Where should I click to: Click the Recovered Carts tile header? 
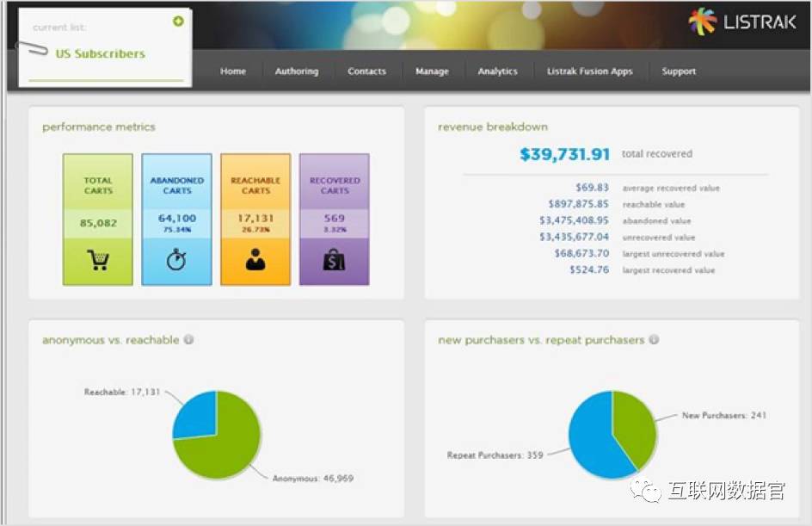pyautogui.click(x=335, y=186)
